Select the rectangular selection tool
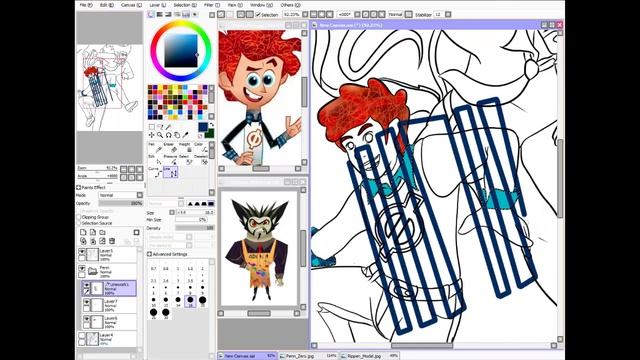 click(x=151, y=127)
